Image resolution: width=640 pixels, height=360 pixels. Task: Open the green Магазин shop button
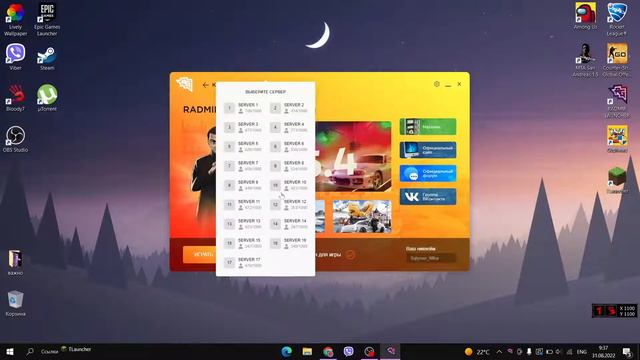click(428, 127)
